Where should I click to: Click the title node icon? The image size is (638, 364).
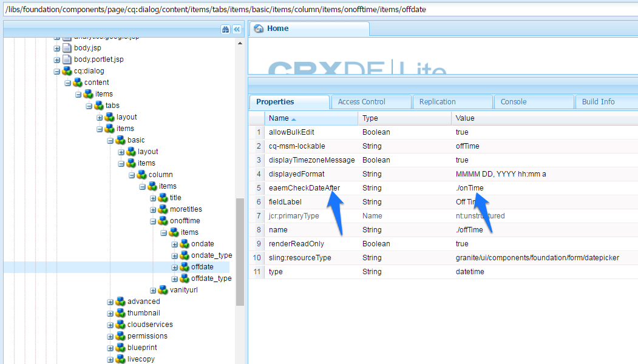tap(163, 198)
